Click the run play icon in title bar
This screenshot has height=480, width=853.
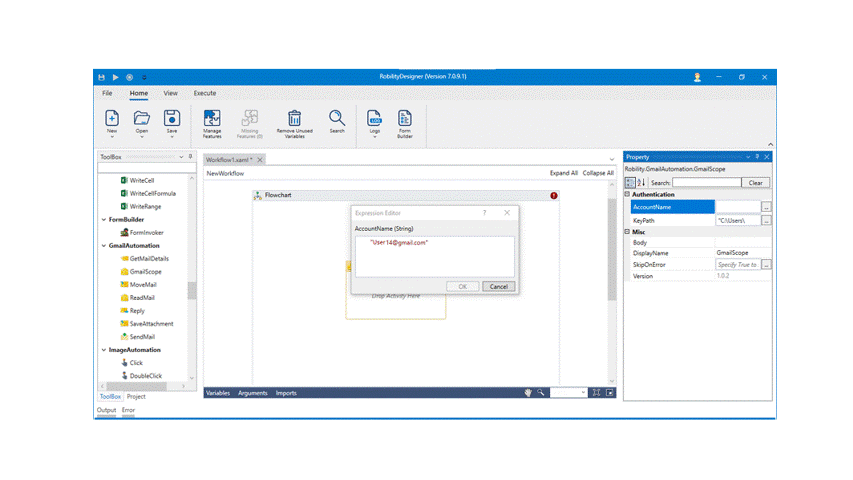[x=115, y=77]
